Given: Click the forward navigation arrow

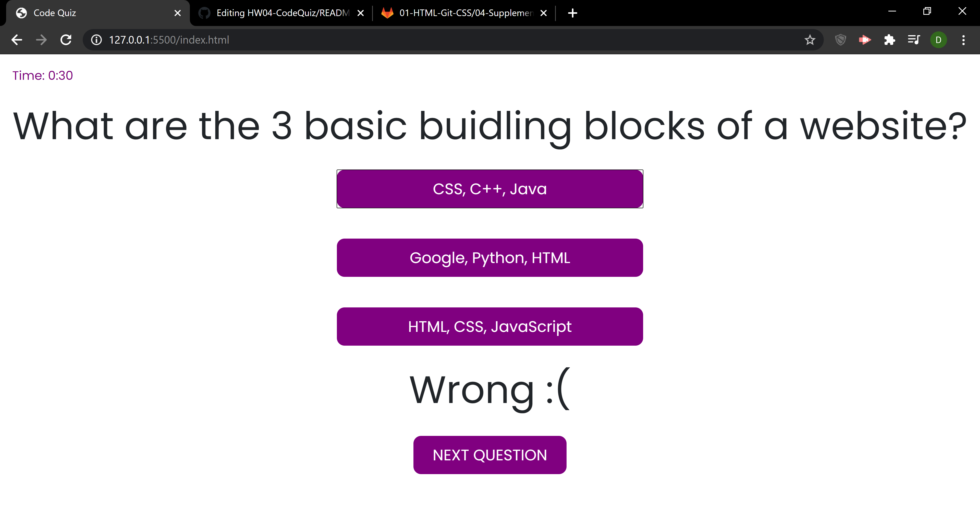Looking at the screenshot, I should 41,40.
